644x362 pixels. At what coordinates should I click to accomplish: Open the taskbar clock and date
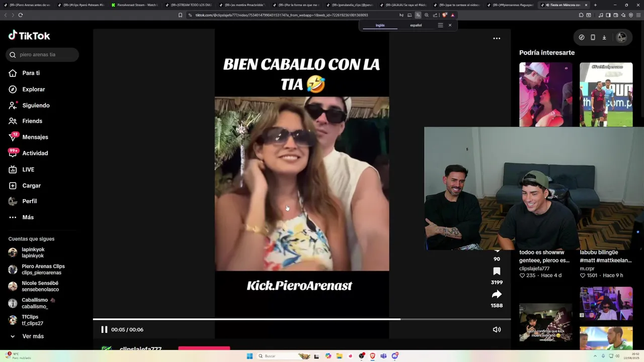pyautogui.click(x=631, y=356)
